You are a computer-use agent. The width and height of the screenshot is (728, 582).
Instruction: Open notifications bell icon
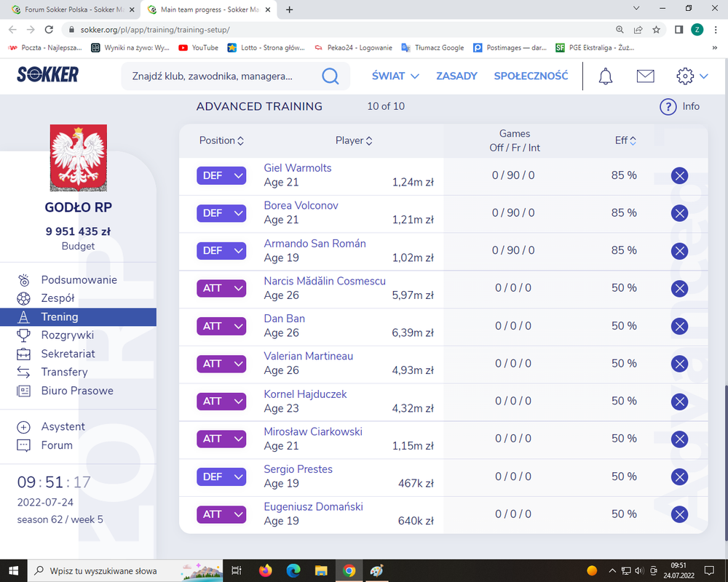605,76
